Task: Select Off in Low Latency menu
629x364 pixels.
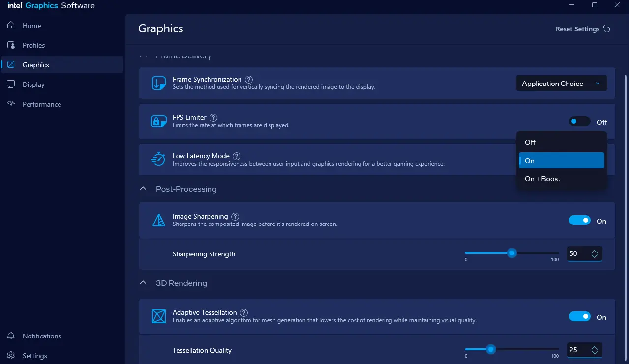Action: click(x=561, y=142)
